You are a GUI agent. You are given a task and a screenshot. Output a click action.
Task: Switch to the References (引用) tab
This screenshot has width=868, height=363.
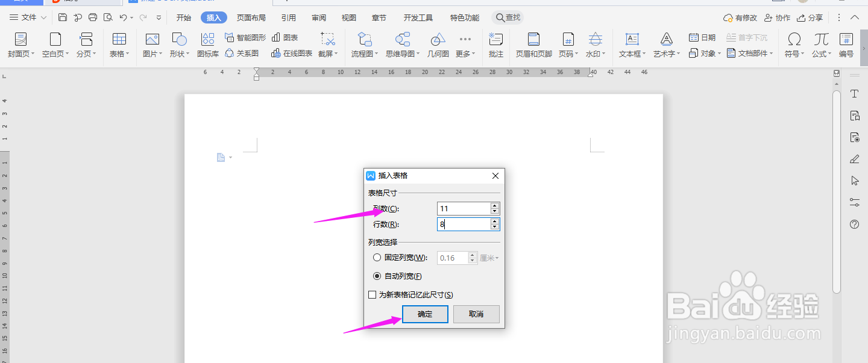[x=289, y=18]
